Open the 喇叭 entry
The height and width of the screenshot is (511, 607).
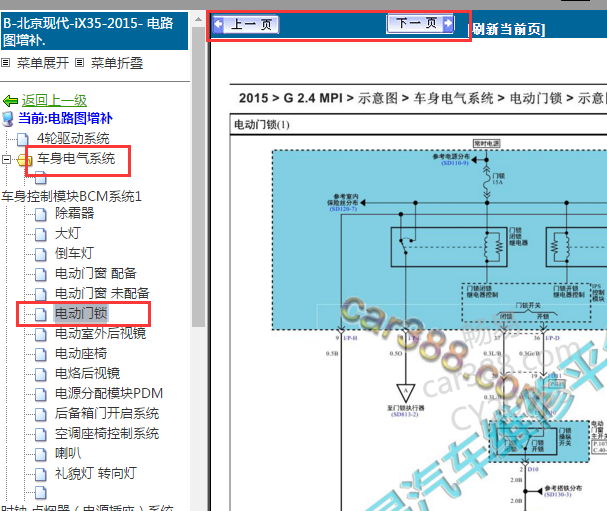point(68,453)
